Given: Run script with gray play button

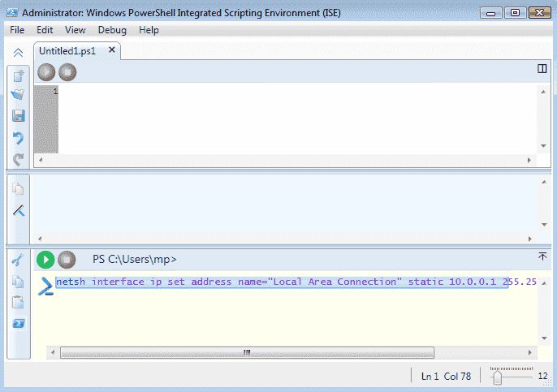Looking at the screenshot, I should pyautogui.click(x=46, y=72).
